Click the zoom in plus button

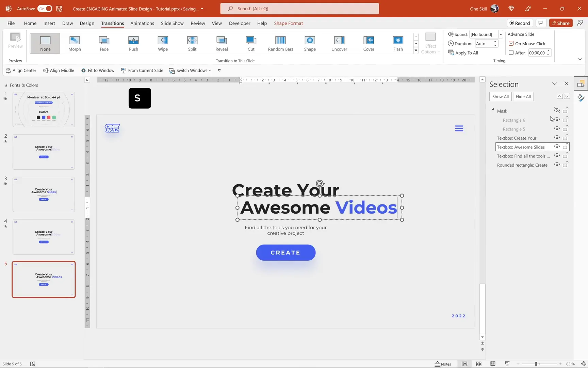[x=560, y=364]
